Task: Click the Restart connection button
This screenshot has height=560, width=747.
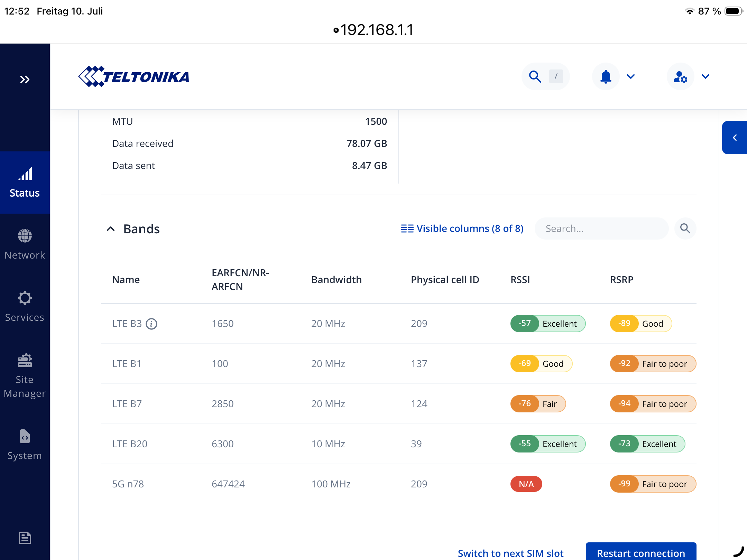Action: (x=641, y=552)
